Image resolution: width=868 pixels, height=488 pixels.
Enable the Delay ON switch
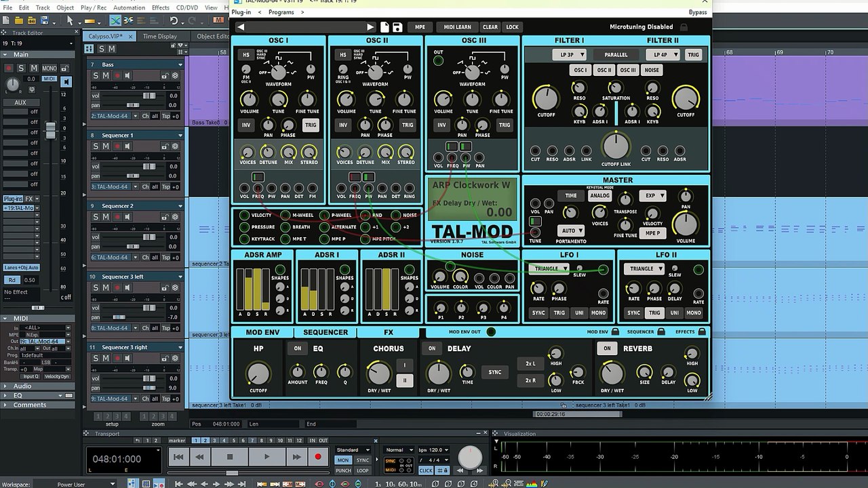click(x=432, y=348)
